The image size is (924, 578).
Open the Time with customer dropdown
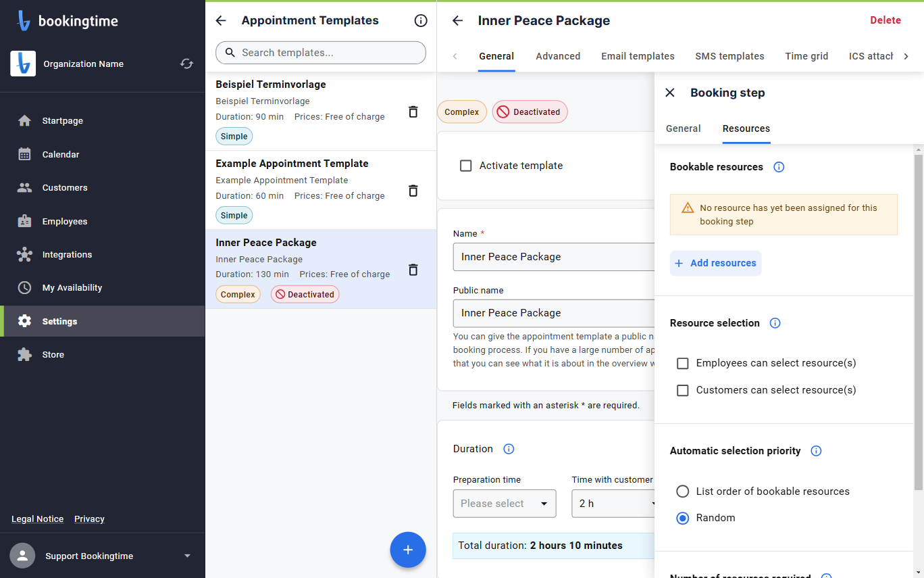(x=613, y=504)
